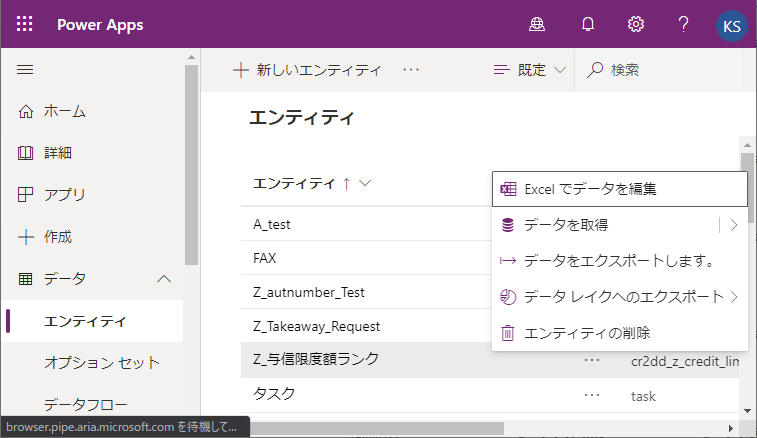
Task: Click the database icon beside データを取得
Action: click(508, 225)
